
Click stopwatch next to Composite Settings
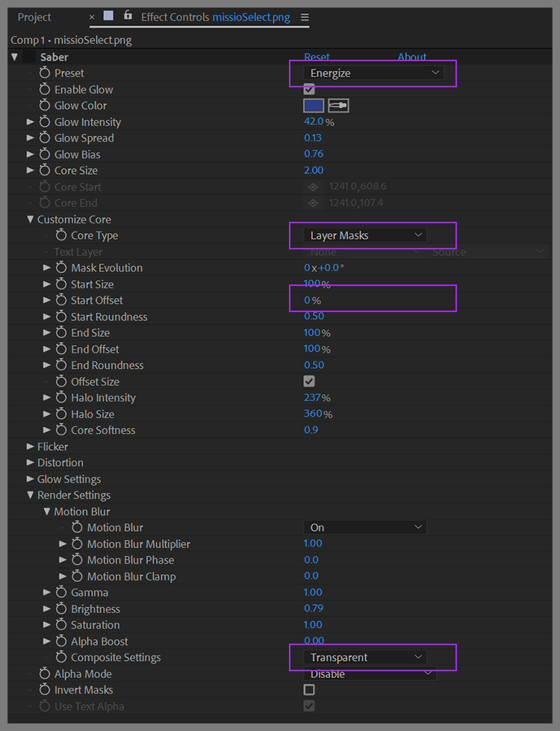click(x=61, y=657)
